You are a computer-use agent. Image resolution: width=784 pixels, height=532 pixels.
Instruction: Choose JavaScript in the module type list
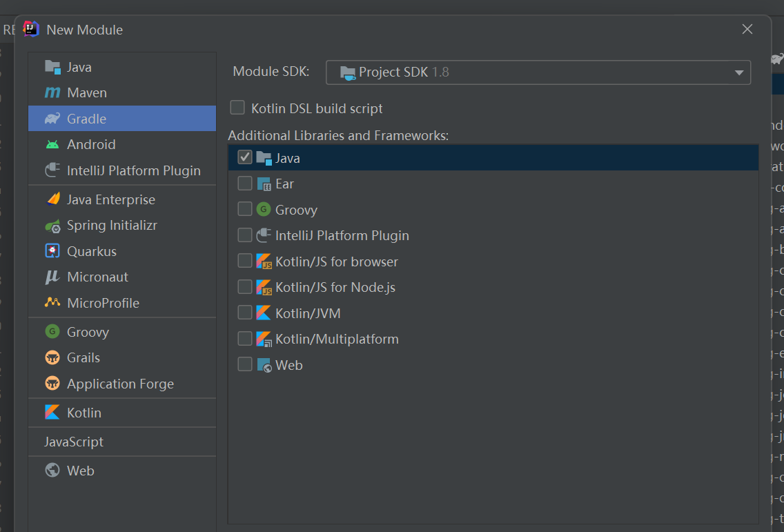pyautogui.click(x=74, y=442)
